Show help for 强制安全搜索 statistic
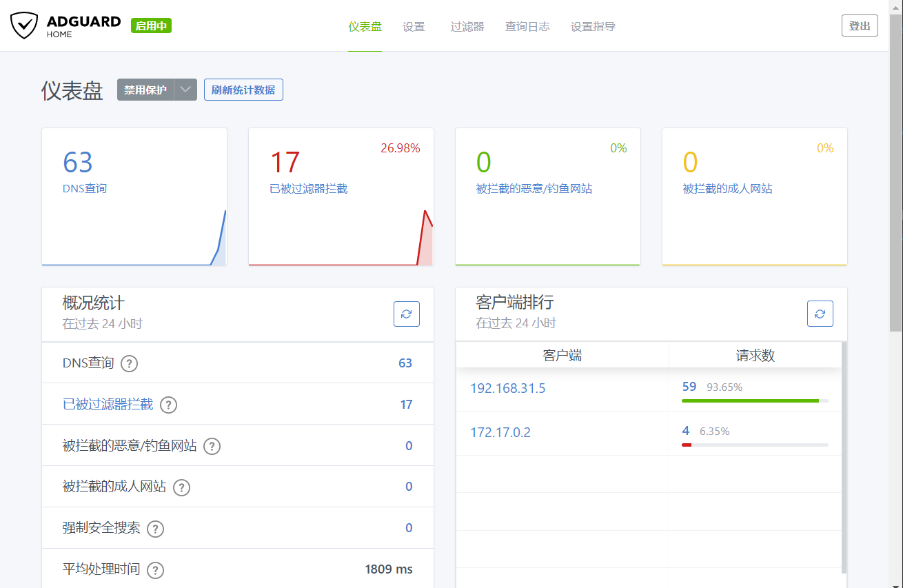The image size is (903, 588). 156,529
